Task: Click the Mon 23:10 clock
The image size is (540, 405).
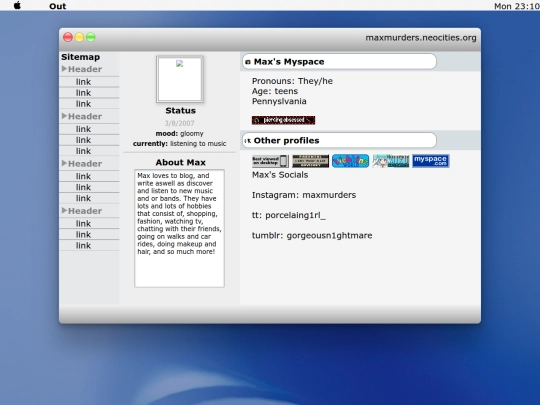Action: pos(517,6)
